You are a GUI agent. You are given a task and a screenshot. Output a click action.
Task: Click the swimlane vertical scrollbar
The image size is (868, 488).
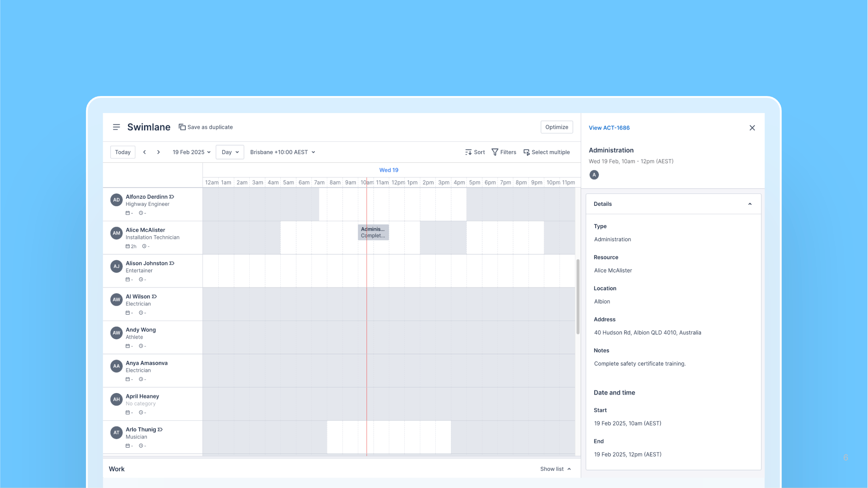(578, 297)
